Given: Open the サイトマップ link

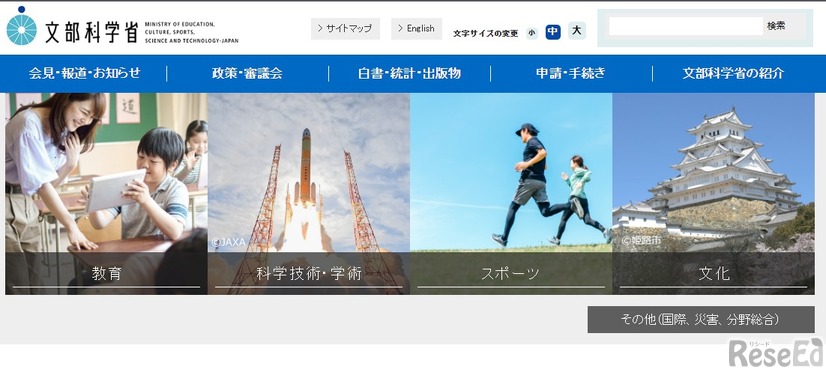Looking at the screenshot, I should pos(345,28).
